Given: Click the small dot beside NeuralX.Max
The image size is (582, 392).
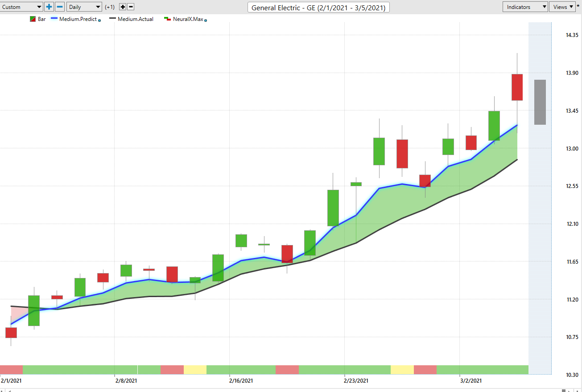Looking at the screenshot, I should (206, 20).
